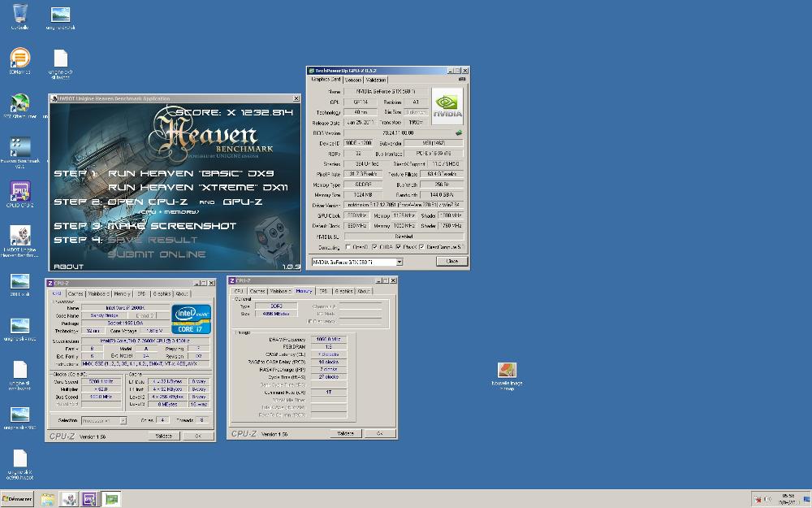Screen dimensions: 812x508
Task: Click OK in left CPU-Z window
Action: click(x=197, y=436)
